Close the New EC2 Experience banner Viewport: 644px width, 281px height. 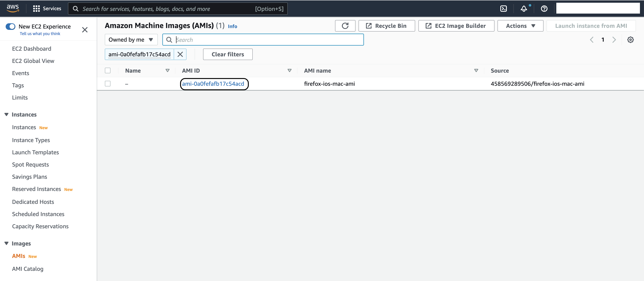point(85,30)
